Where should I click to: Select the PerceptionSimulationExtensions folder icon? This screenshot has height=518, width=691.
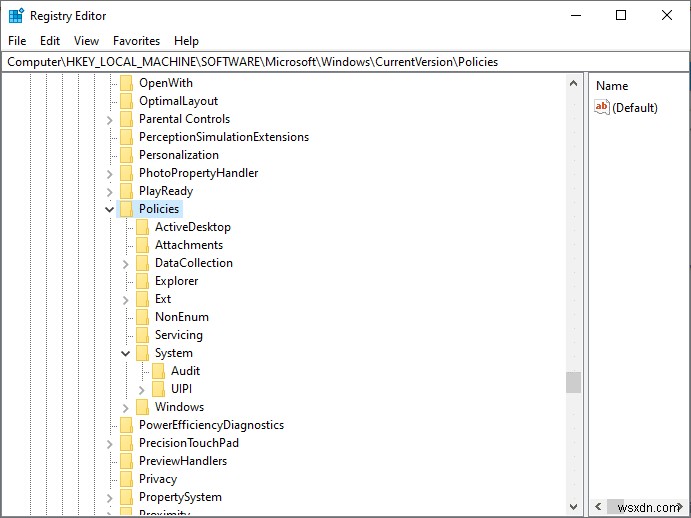[126, 137]
